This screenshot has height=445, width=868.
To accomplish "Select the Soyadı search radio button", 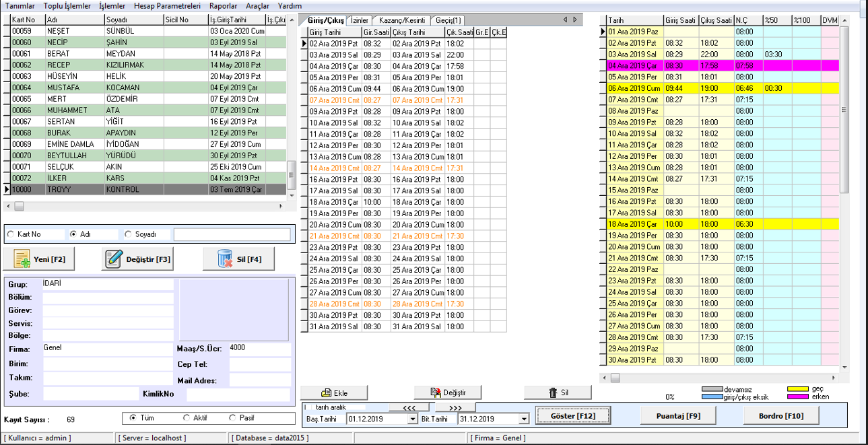I will pyautogui.click(x=129, y=234).
